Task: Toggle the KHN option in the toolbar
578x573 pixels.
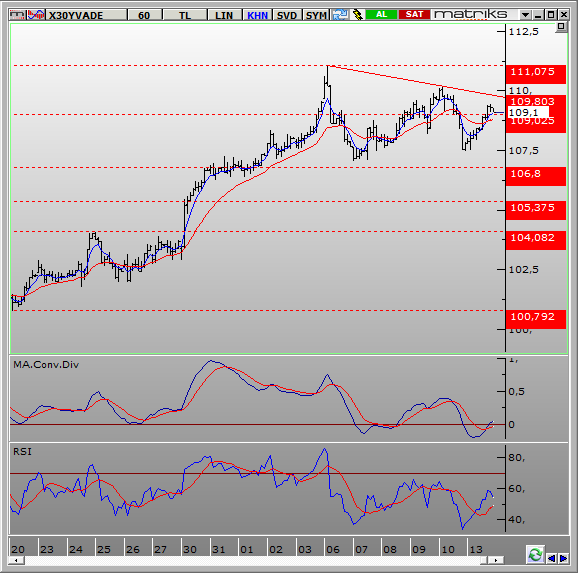Action: pyautogui.click(x=257, y=15)
